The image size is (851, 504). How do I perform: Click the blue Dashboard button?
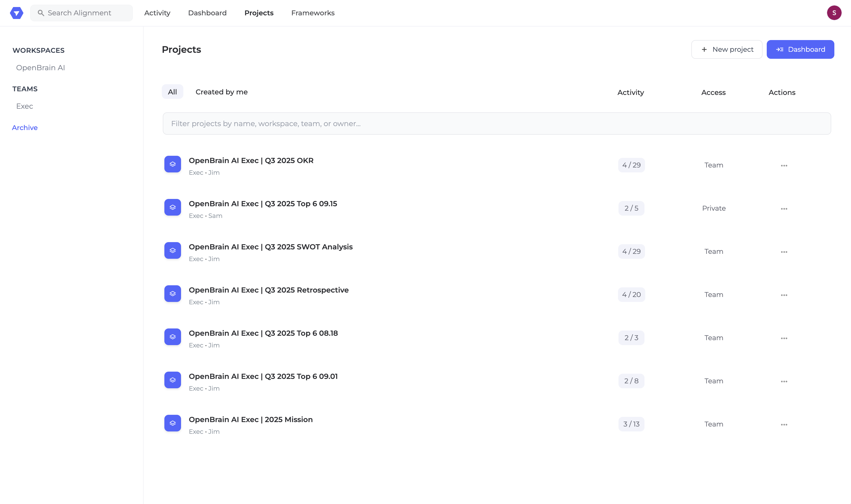tap(800, 50)
